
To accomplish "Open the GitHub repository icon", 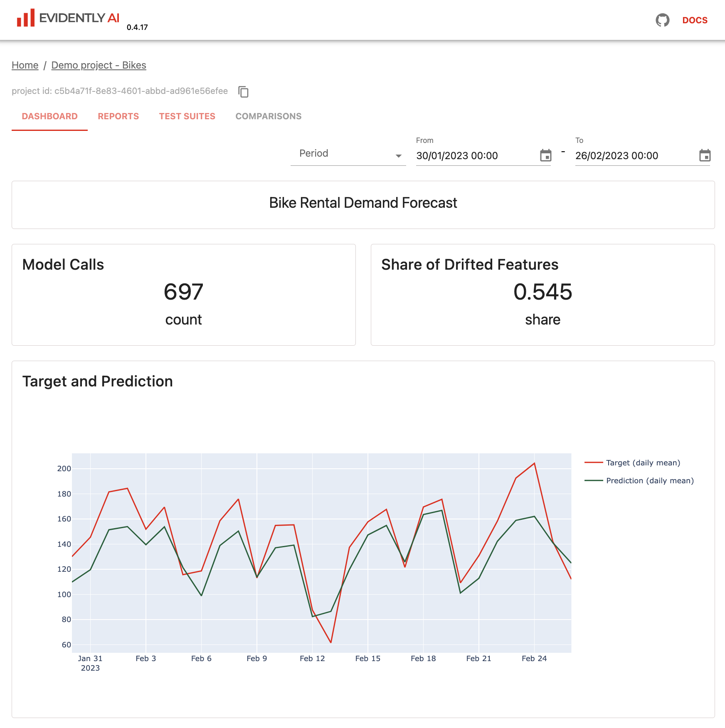I will pyautogui.click(x=662, y=20).
